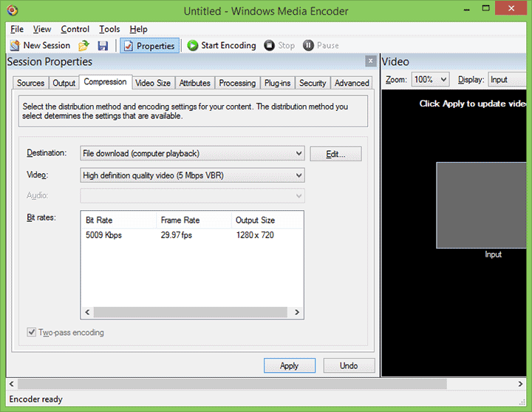Click the 29.97 fps cell
Viewport: 532px width, 412px height.
tap(177, 235)
